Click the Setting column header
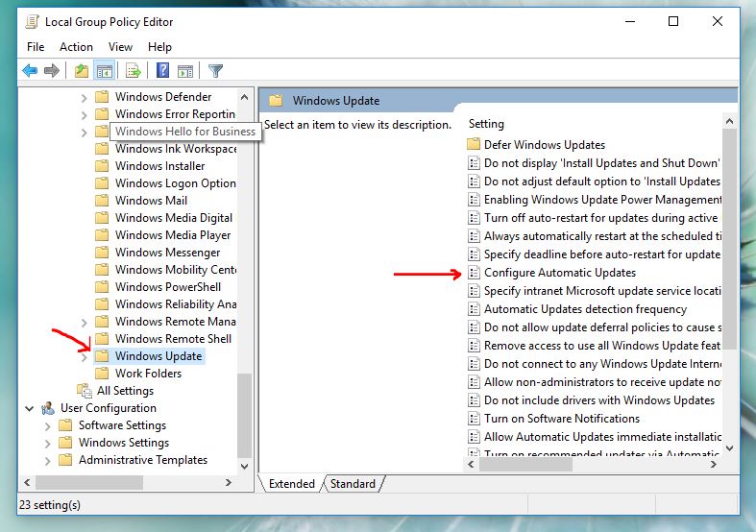This screenshot has height=532, width=756. [x=486, y=124]
